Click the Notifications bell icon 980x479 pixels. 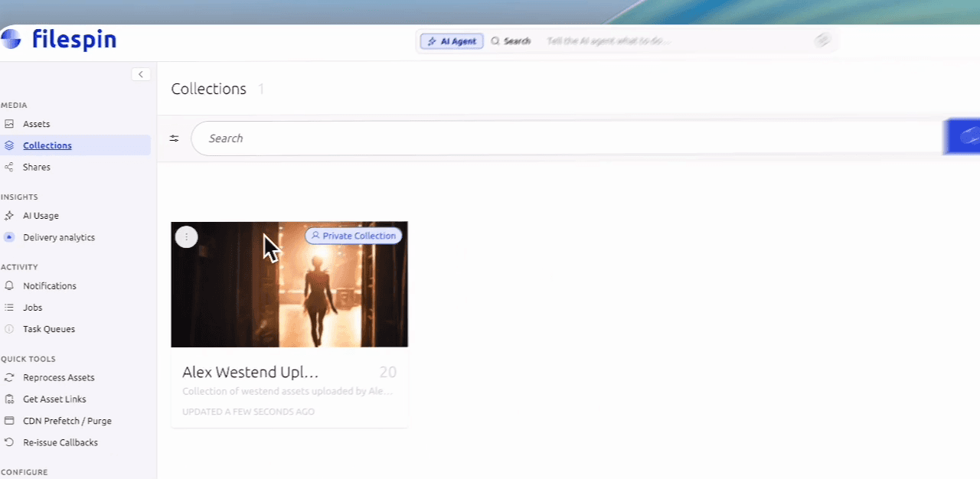coord(9,286)
